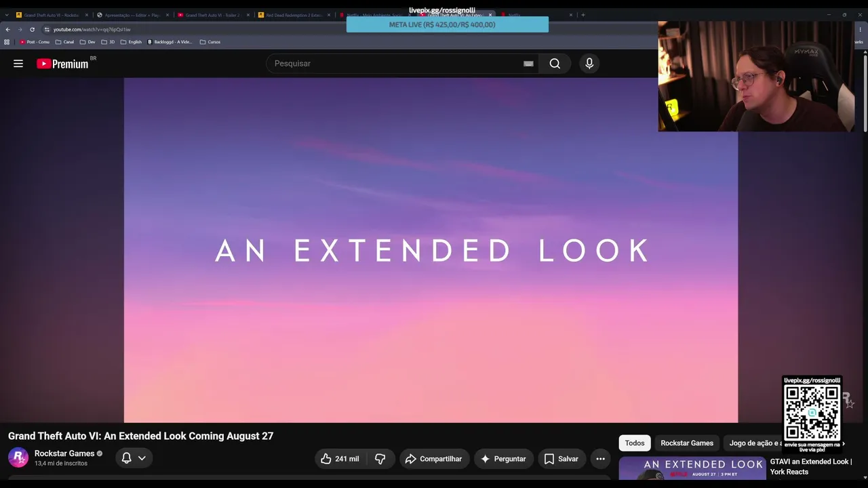This screenshot has height=488, width=868.
Task: Open the Cursos bookmarks folder
Action: tap(210, 42)
